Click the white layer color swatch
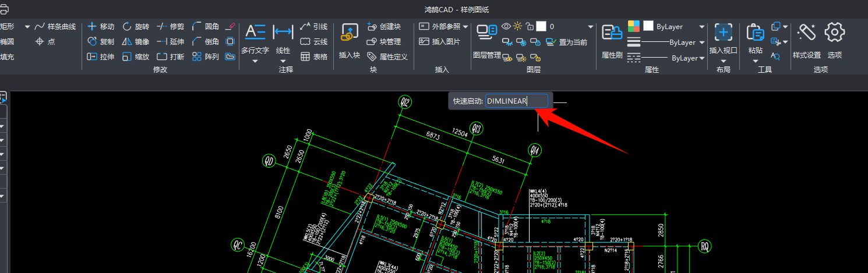The image size is (868, 273). tap(541, 26)
